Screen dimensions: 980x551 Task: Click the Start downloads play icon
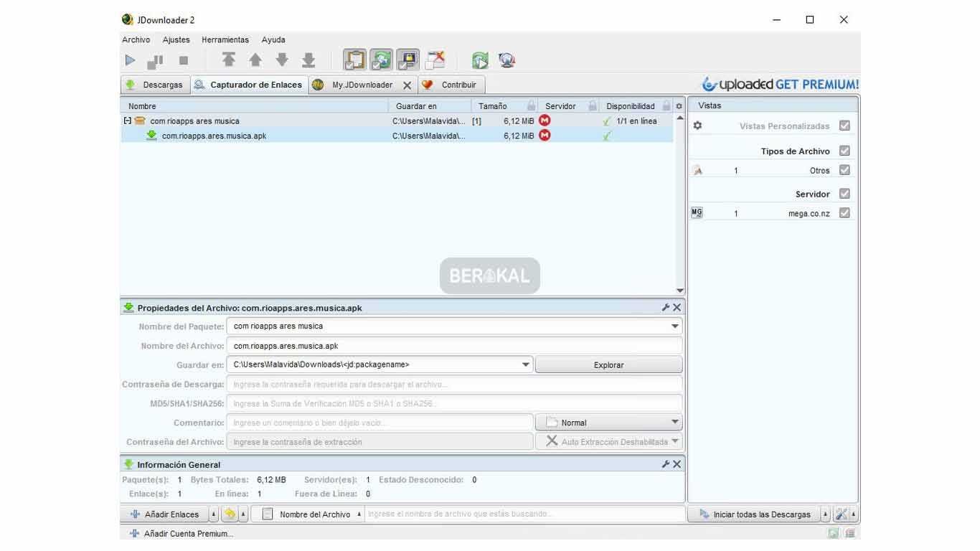(x=130, y=60)
